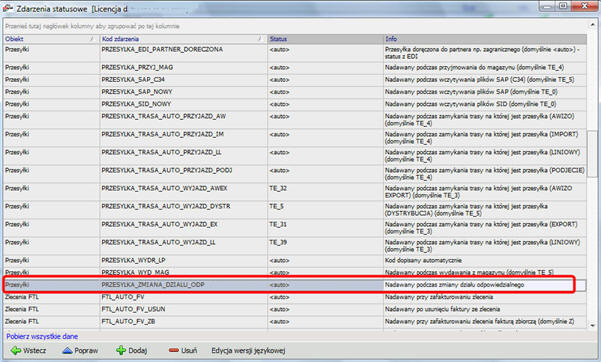The image size is (601, 362).
Task: Click the green plus Dodaj icon
Action: coord(121,350)
